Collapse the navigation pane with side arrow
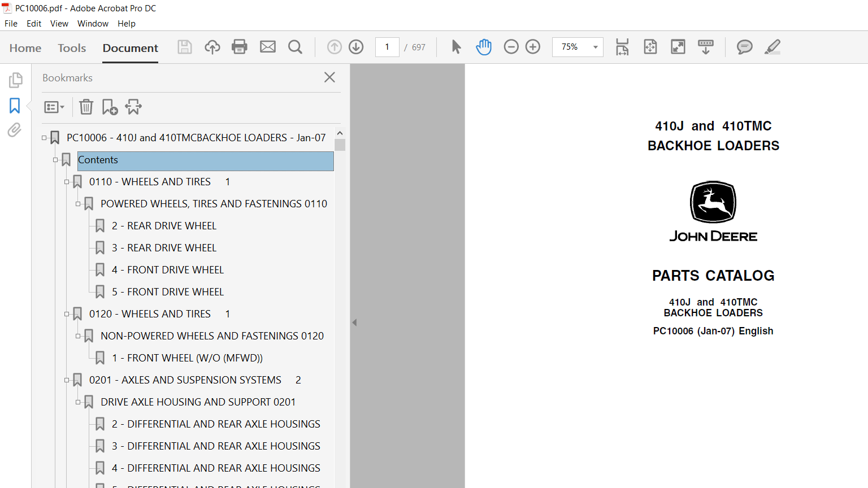 [354, 323]
